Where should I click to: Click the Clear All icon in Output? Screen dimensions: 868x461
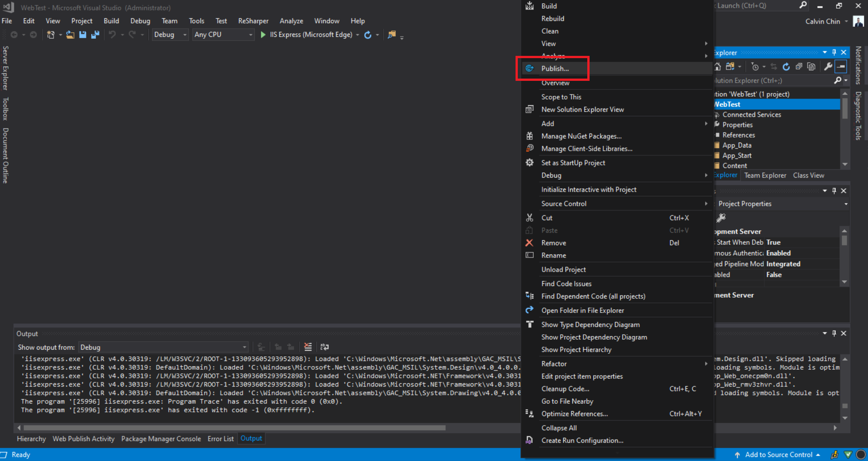pos(308,347)
